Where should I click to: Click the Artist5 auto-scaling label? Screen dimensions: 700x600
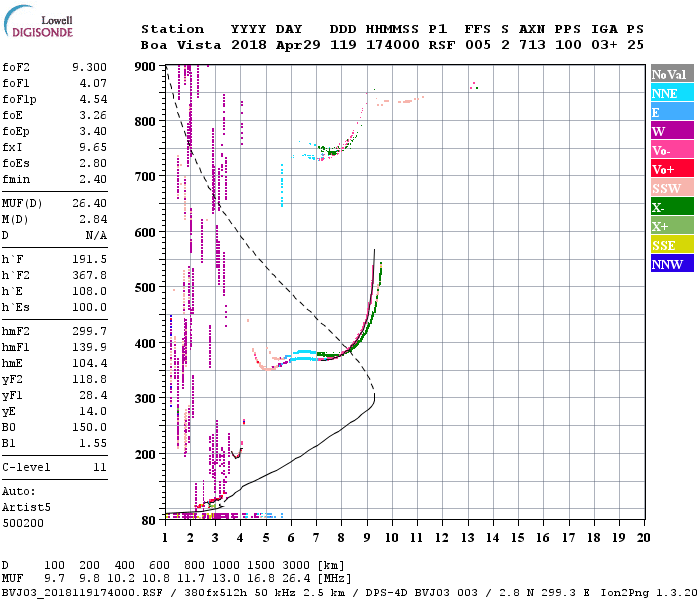point(26,508)
